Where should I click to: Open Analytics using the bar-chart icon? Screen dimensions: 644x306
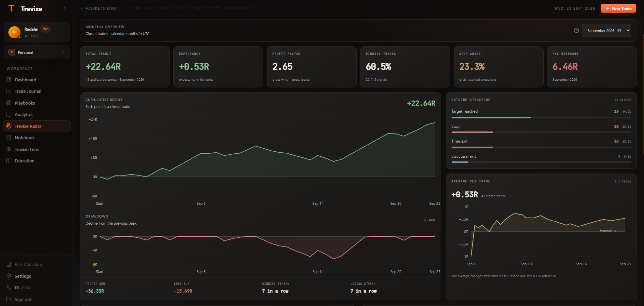click(9, 114)
